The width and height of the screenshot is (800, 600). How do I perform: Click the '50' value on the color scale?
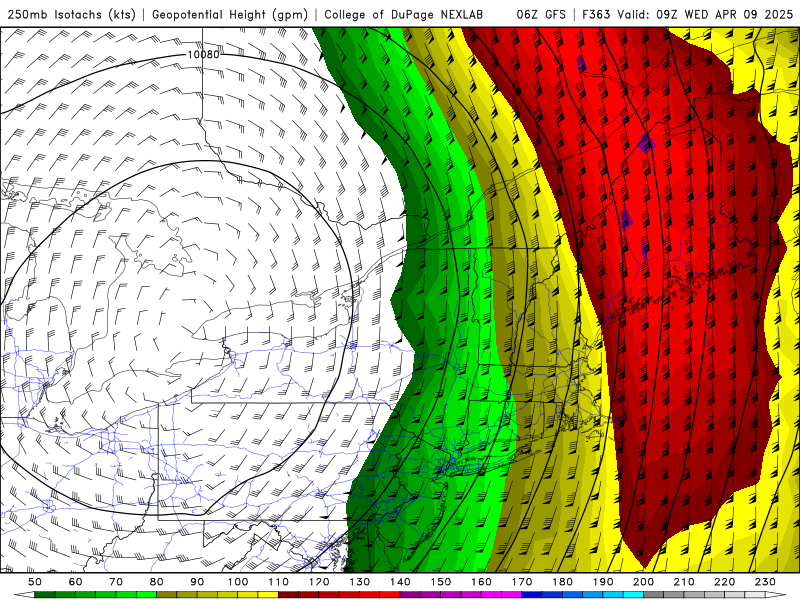point(35,582)
